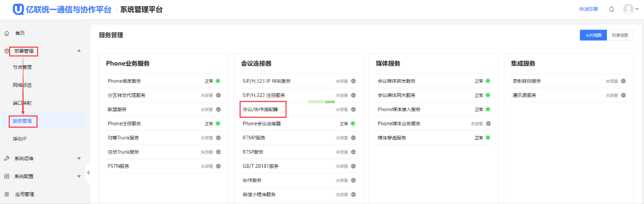This screenshot has height=204, width=644.
Task: Expand the 系统运维 menu arrow
Action: point(79,158)
